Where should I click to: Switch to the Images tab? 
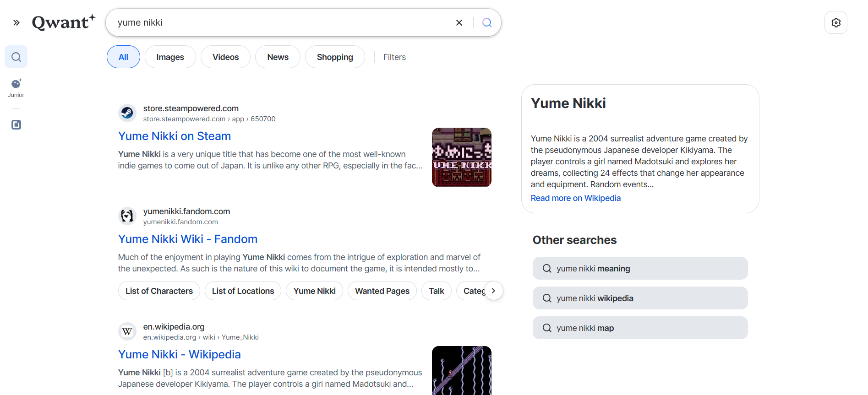(170, 57)
